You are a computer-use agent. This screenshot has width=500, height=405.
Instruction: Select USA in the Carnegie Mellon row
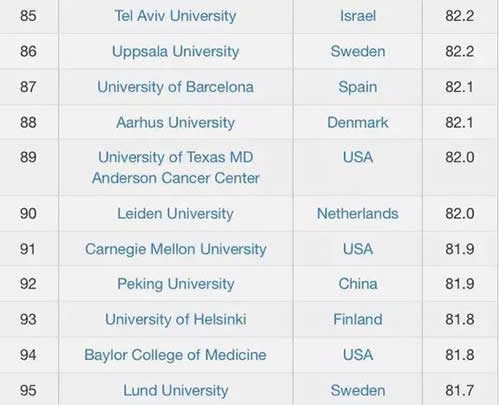tap(358, 249)
